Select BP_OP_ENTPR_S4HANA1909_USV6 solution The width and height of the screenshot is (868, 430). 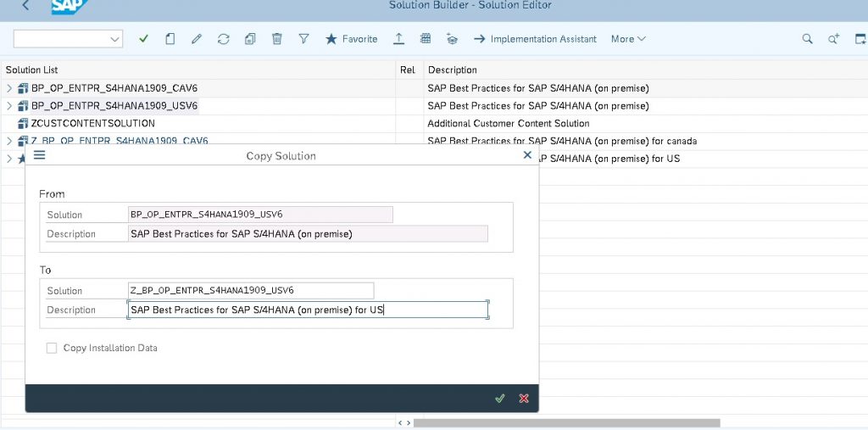[x=114, y=105]
